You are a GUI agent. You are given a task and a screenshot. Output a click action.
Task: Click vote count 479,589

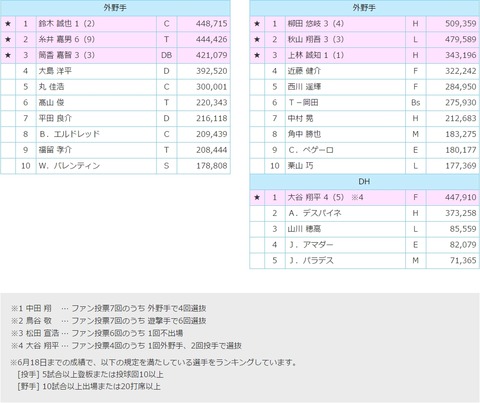461,39
